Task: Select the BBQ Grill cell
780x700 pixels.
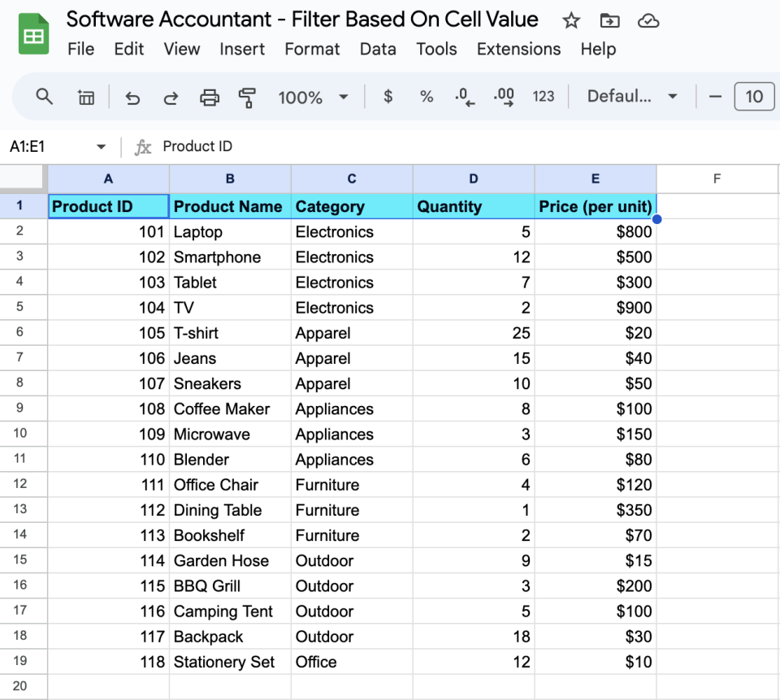Action: [x=230, y=585]
